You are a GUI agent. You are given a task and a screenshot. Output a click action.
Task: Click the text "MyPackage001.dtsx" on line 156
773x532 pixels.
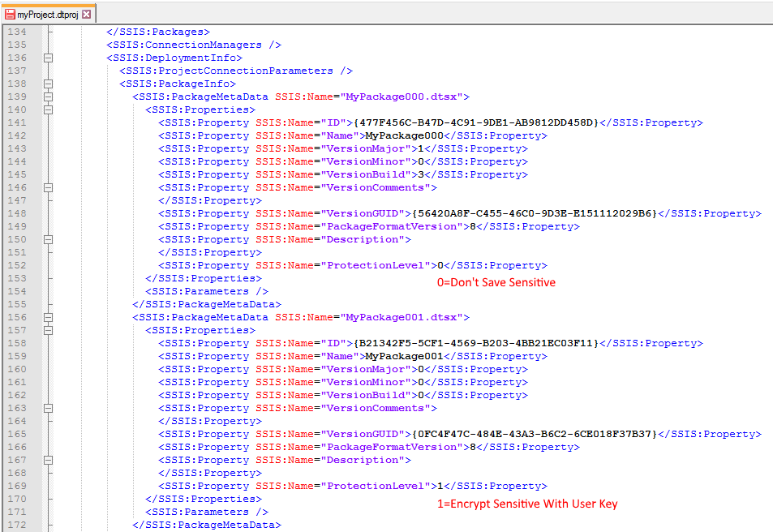402,317
